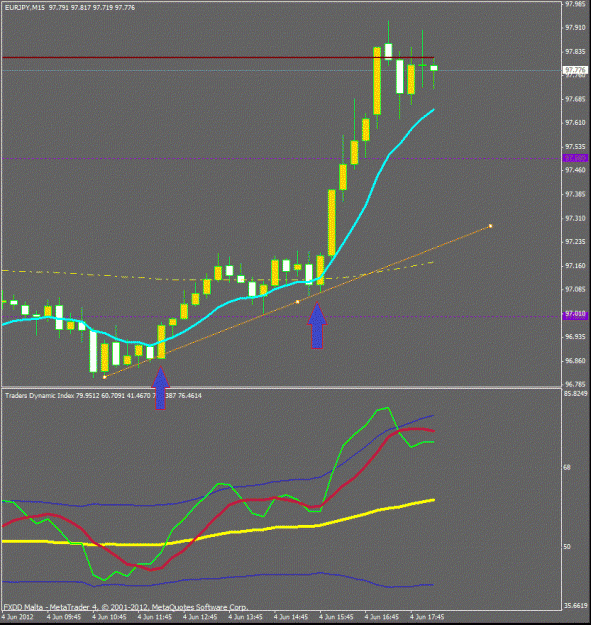
Task: Click the 4 Jun 13:45 time label
Action: pyautogui.click(x=245, y=617)
